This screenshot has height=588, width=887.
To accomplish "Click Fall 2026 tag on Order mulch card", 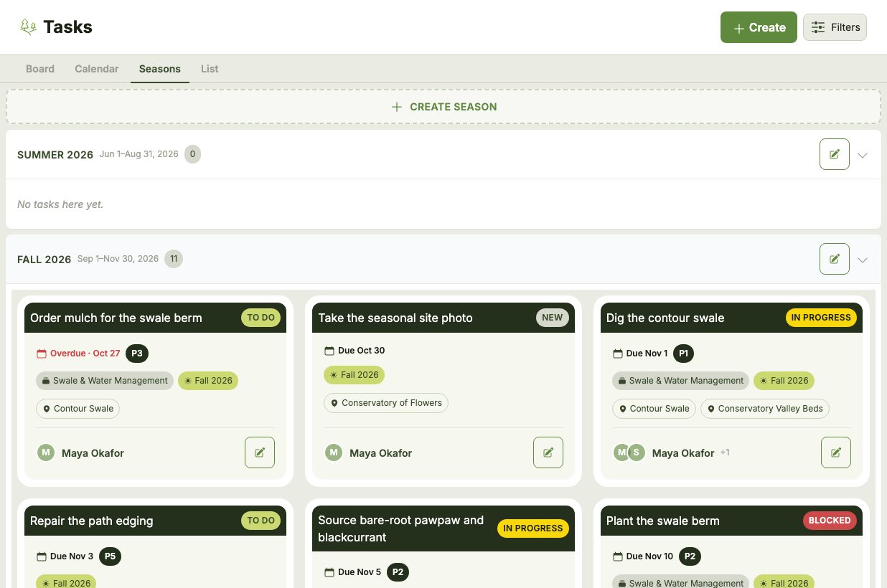I will pyautogui.click(x=208, y=381).
